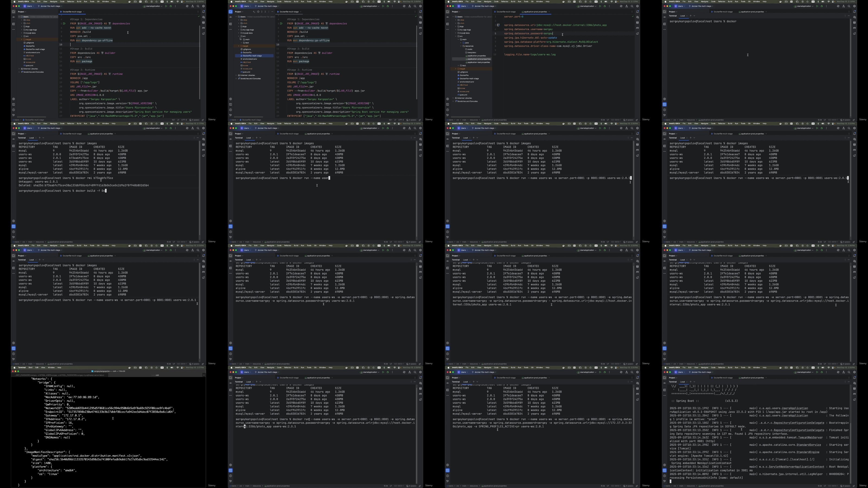This screenshot has width=868, height=488.
Task: Click 'resources' breadcrumb in server.port editor frame
Action: pos(474,120)
